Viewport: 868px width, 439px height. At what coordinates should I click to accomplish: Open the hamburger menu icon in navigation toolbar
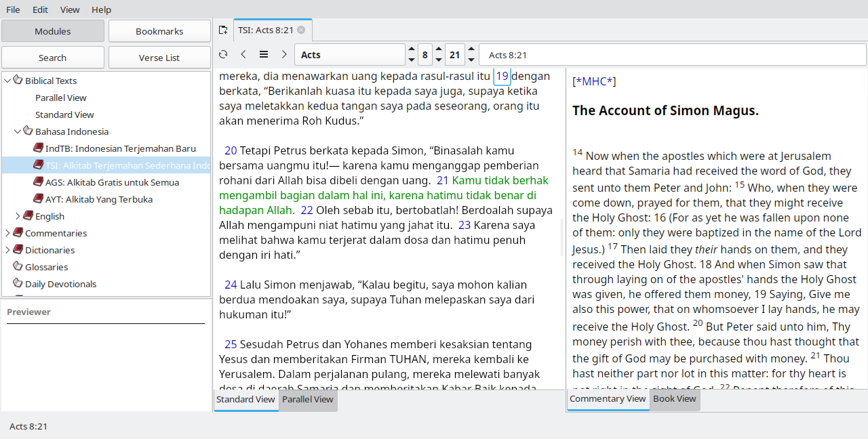tap(264, 55)
